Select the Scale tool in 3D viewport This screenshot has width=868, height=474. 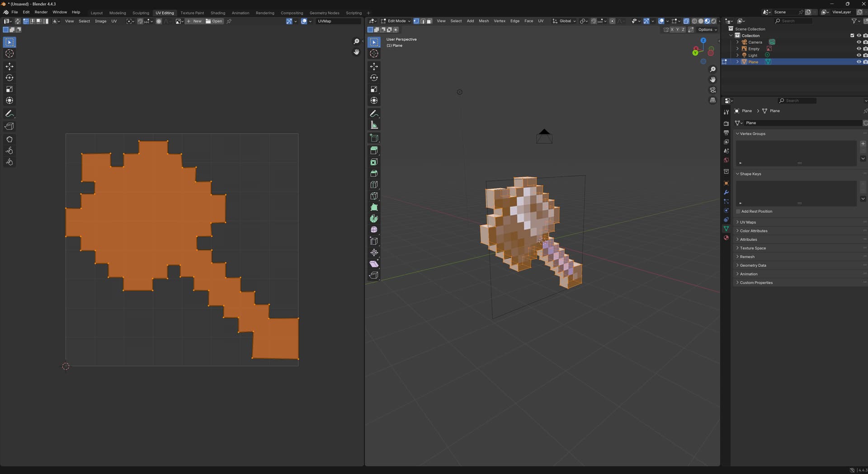pyautogui.click(x=374, y=89)
